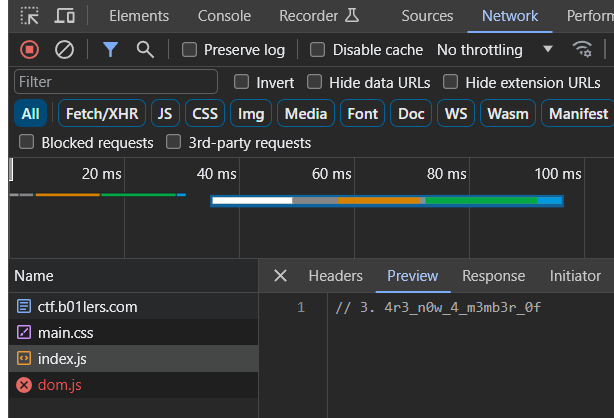Viewport: 614px width, 418px height.
Task: Tick the Hide data URLs checkbox
Action: [x=314, y=82]
